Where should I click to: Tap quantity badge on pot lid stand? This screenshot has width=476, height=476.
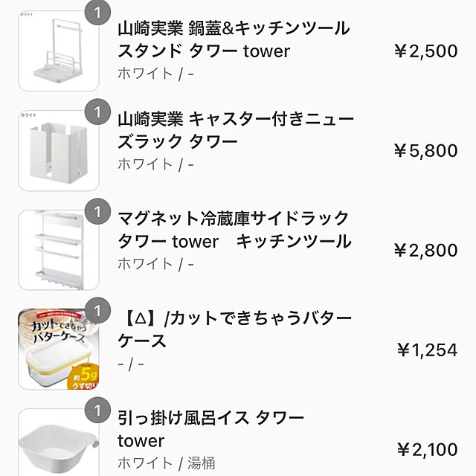click(x=97, y=13)
